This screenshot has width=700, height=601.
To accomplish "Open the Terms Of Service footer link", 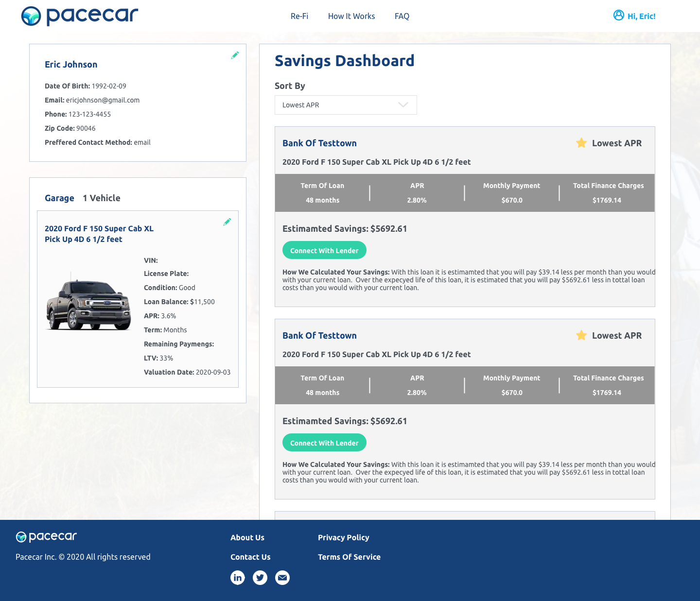I will point(349,557).
